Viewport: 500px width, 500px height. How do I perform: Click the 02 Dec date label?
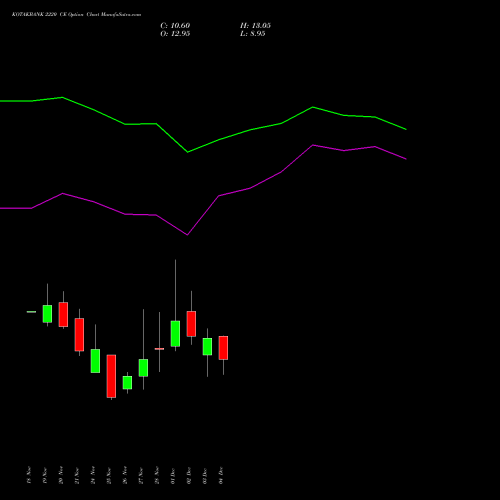point(189,475)
